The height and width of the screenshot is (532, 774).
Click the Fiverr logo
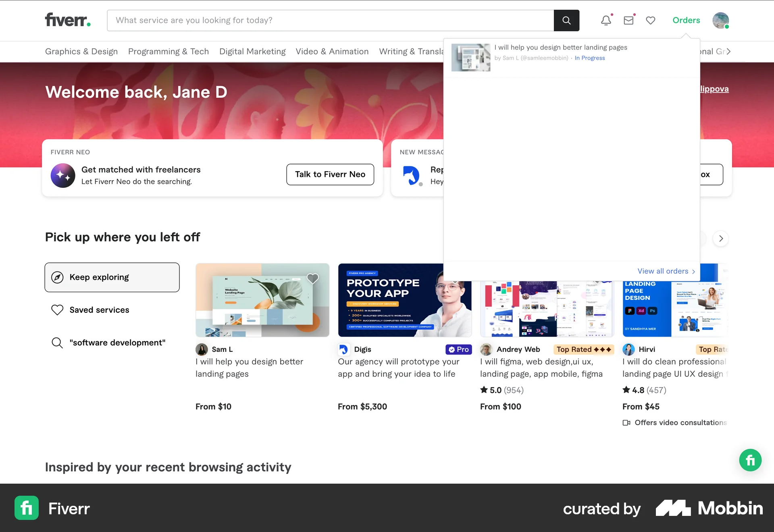(x=67, y=20)
